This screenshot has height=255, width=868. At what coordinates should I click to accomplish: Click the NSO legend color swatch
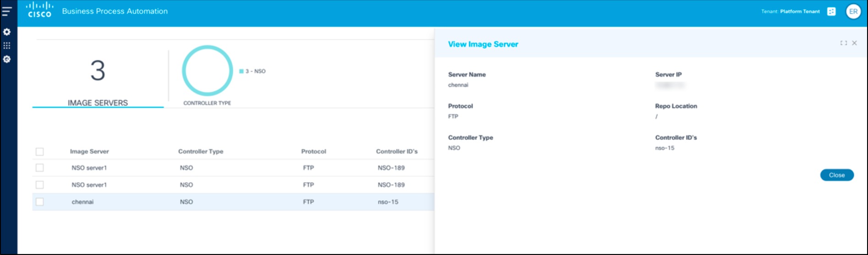pos(242,71)
